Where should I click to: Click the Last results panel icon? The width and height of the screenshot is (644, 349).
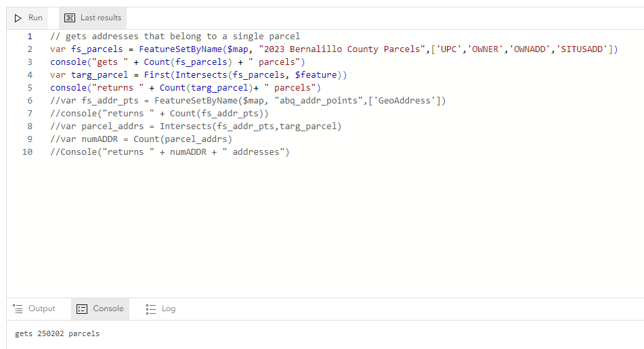tap(70, 18)
